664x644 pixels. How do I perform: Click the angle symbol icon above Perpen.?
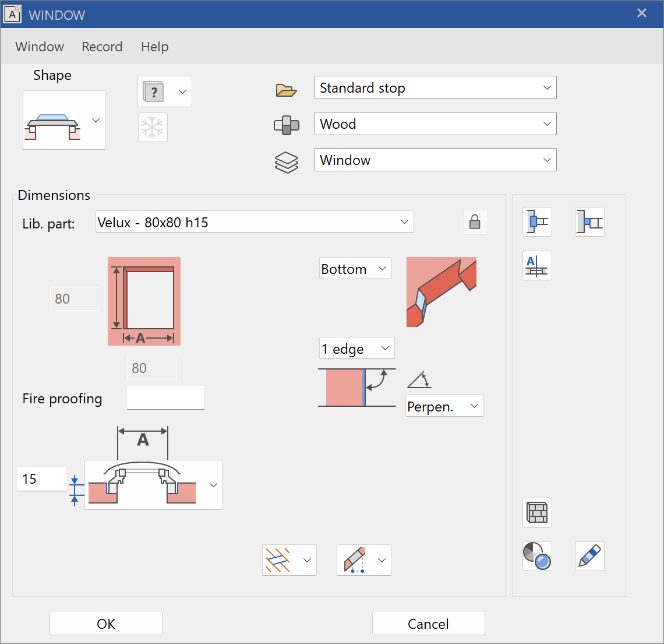(419, 379)
